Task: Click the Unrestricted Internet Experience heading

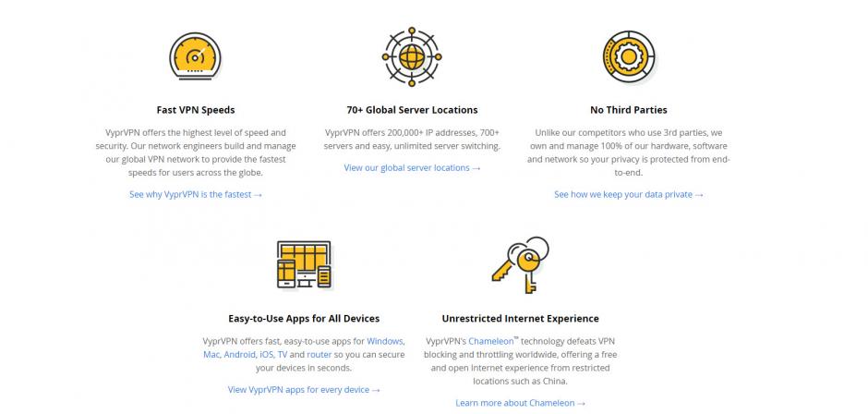Action: point(521,318)
